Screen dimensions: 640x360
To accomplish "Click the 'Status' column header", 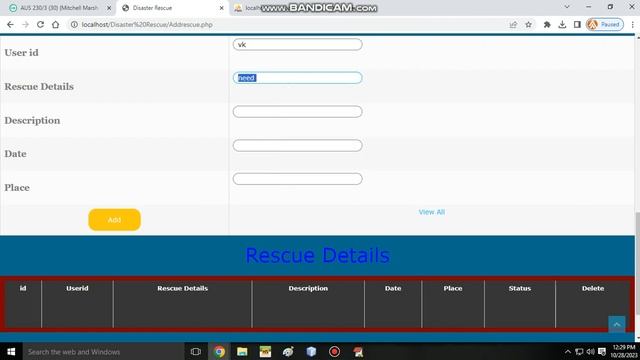I will (x=520, y=288).
